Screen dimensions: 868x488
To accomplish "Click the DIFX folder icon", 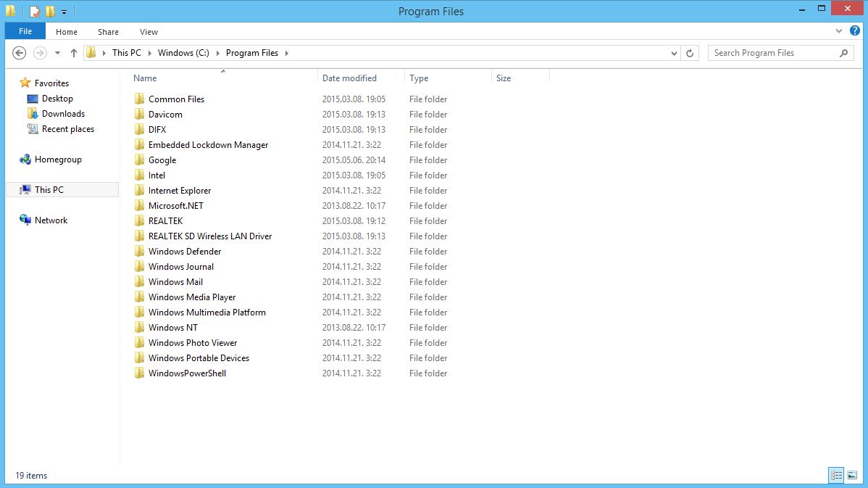I will (x=139, y=130).
